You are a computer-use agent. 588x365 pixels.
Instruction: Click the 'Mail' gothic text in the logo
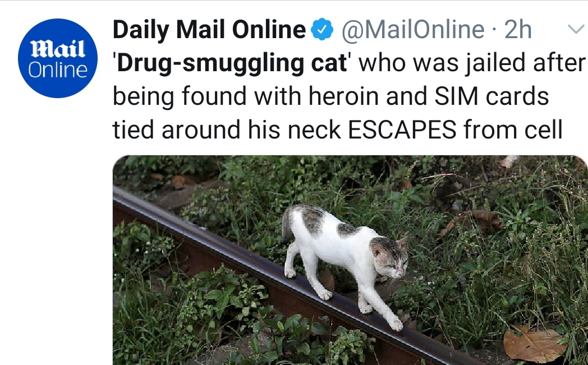[x=58, y=49]
